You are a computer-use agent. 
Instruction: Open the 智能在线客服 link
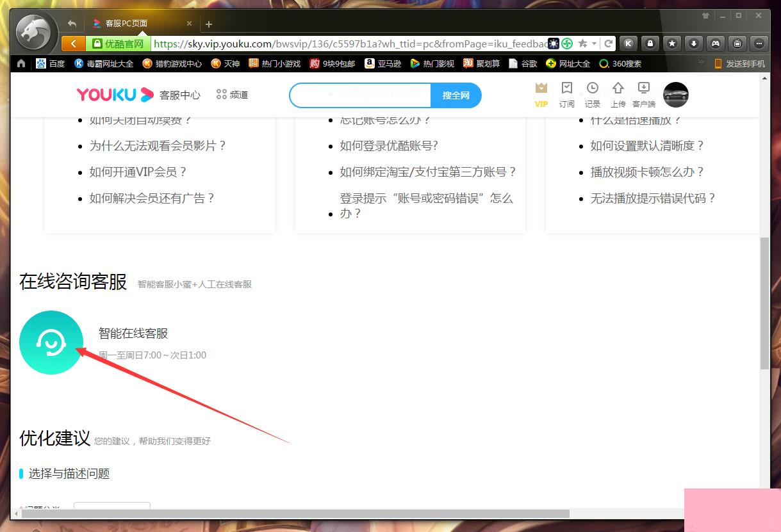click(x=133, y=334)
